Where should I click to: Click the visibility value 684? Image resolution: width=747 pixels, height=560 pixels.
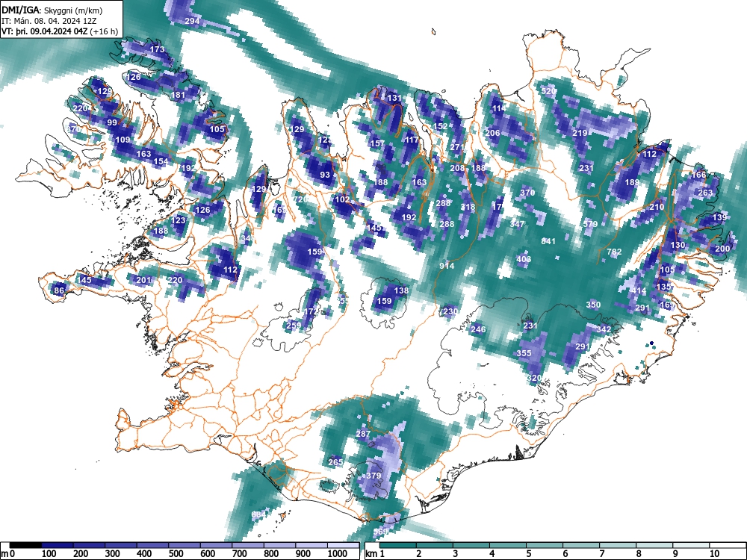[258, 514]
